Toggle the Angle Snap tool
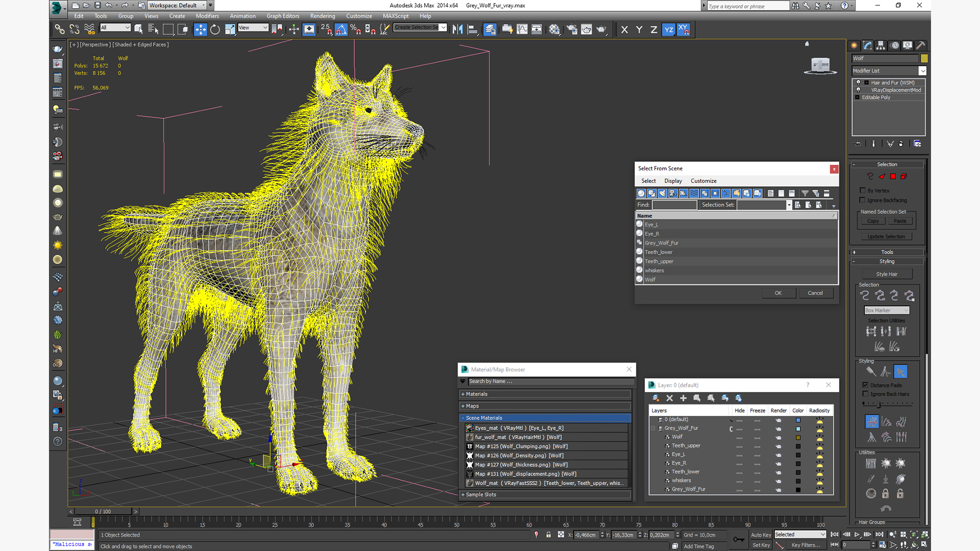The height and width of the screenshot is (551, 980). click(x=341, y=30)
